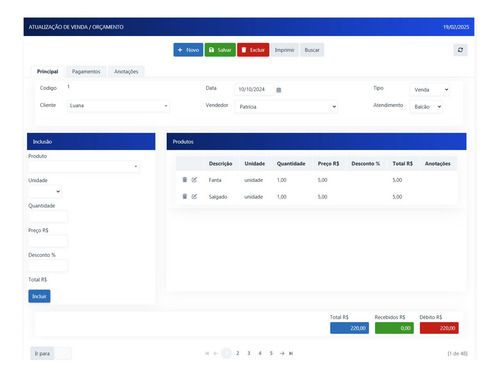
Task: Open the Tipo dropdown set to Venda
Action: tap(429, 90)
